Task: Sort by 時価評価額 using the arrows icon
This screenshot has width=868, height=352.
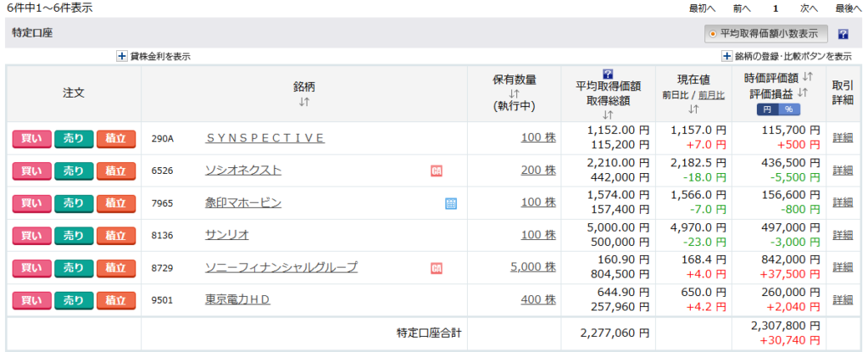Action: [806, 77]
